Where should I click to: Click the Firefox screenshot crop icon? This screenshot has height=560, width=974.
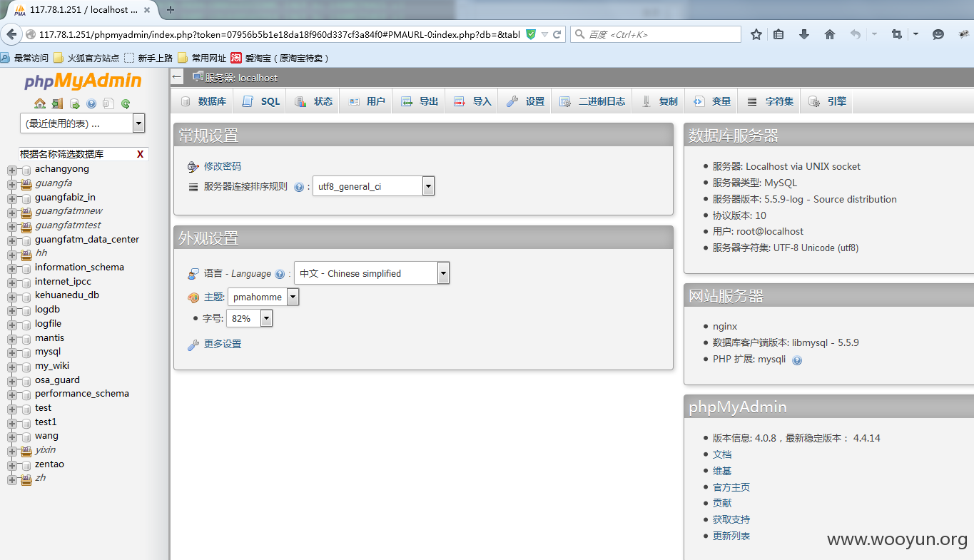pos(897,34)
